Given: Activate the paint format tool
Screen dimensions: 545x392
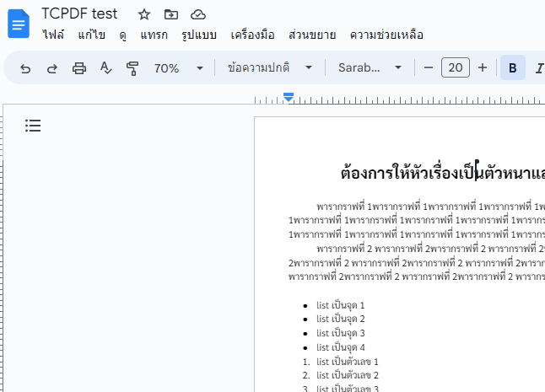Looking at the screenshot, I should [132, 68].
